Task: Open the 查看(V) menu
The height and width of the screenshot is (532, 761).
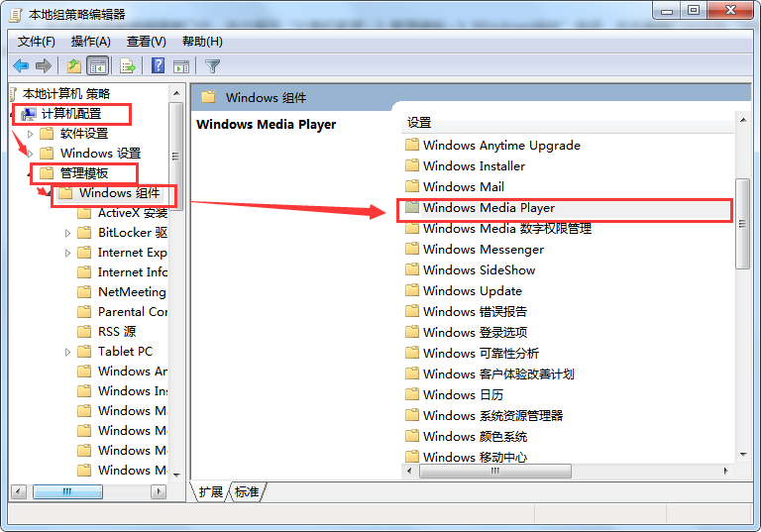Action: coord(146,42)
